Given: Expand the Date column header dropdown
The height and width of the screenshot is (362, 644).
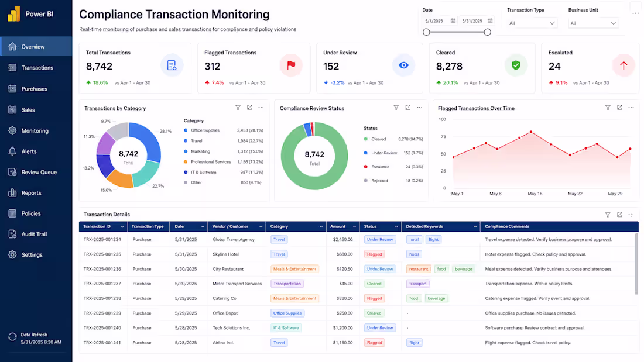Looking at the screenshot, I should (203, 226).
